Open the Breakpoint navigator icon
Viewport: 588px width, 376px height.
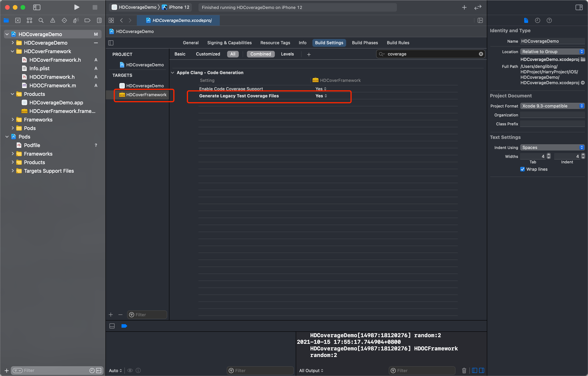pyautogui.click(x=87, y=20)
